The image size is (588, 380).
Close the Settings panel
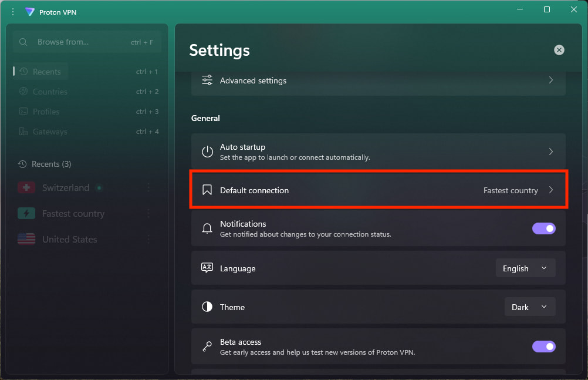tap(559, 50)
